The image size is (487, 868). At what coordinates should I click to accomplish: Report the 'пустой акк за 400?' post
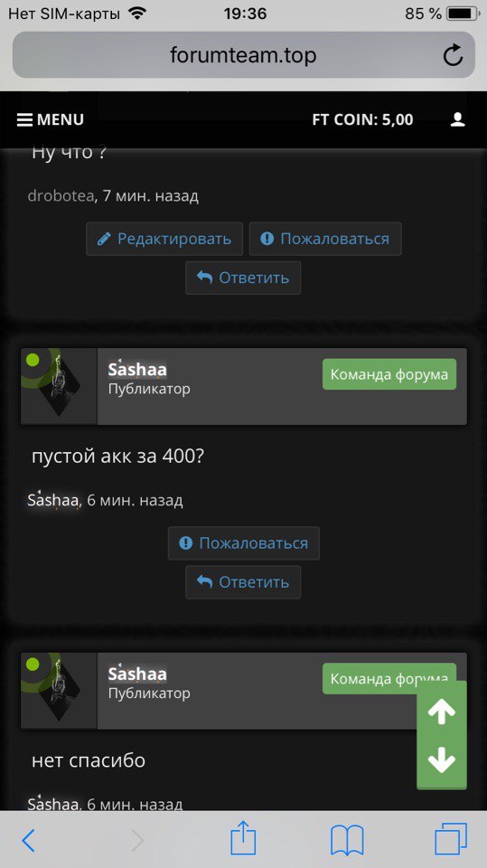point(244,543)
